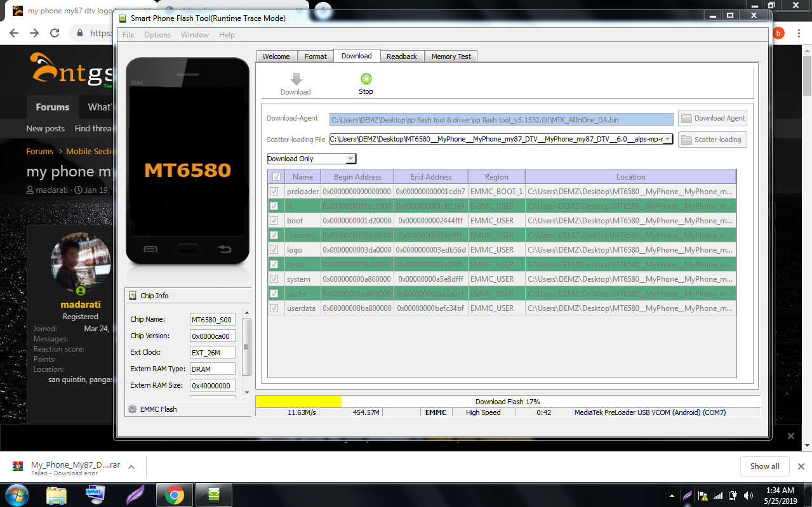
Task: Open the File menu
Action: coord(128,35)
